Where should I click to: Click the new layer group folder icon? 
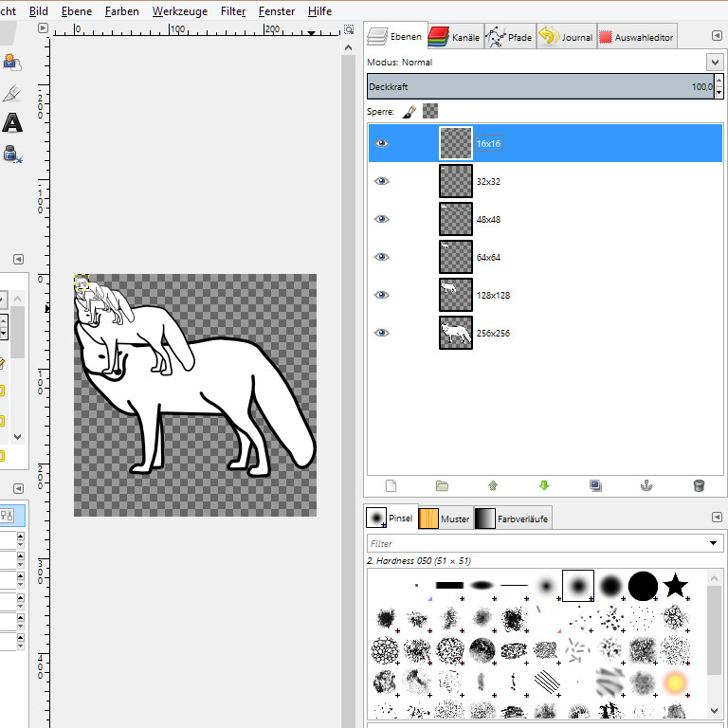pos(442,485)
